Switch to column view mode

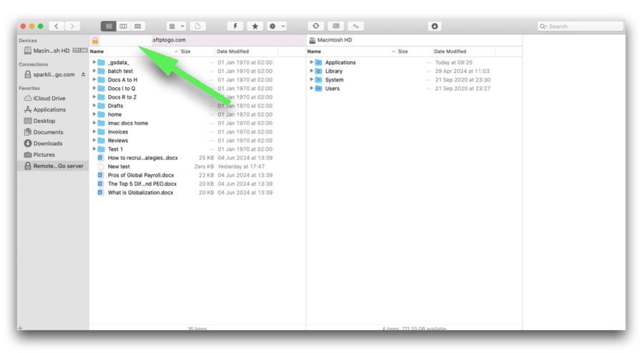pyautogui.click(x=123, y=26)
